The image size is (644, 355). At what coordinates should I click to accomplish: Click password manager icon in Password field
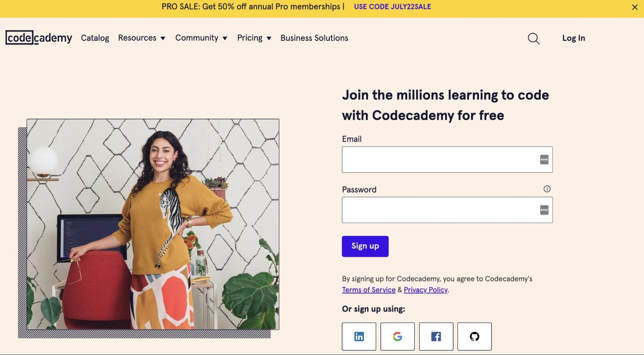point(544,210)
